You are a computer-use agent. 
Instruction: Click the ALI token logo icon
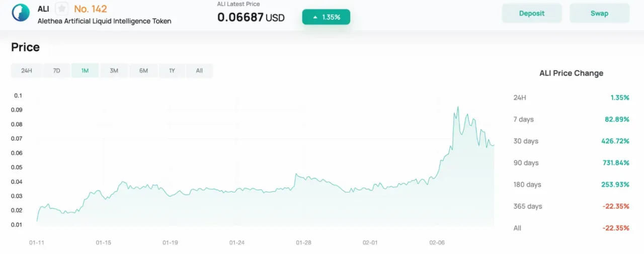[x=21, y=13]
